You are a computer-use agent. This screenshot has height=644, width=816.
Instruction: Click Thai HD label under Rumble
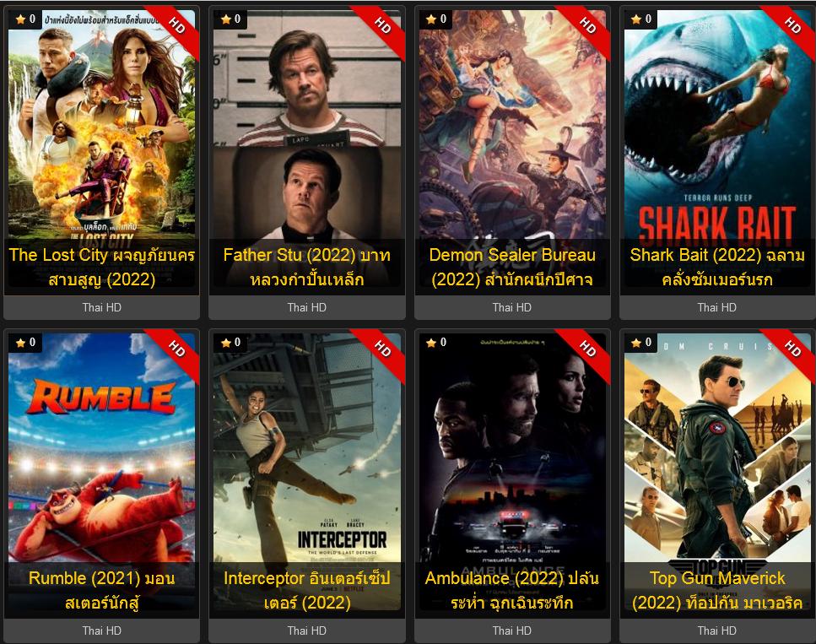102,631
